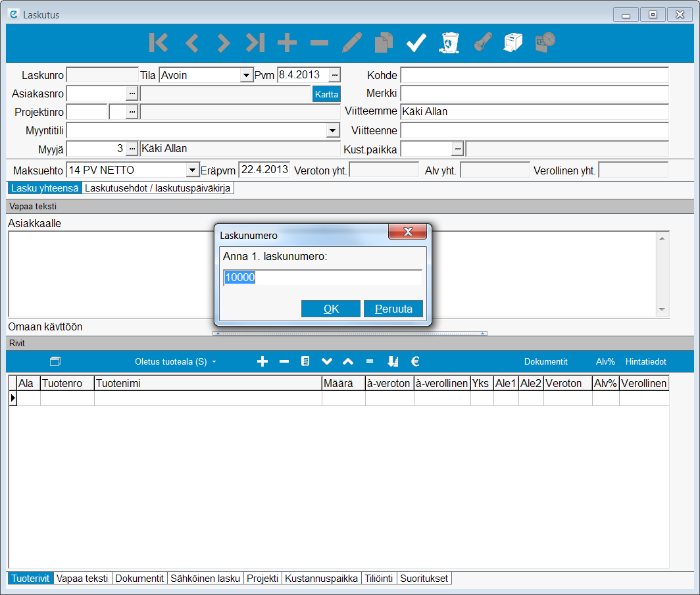Click Dokumentit in Rivit toolbar
This screenshot has width=700, height=595.
tap(545, 362)
